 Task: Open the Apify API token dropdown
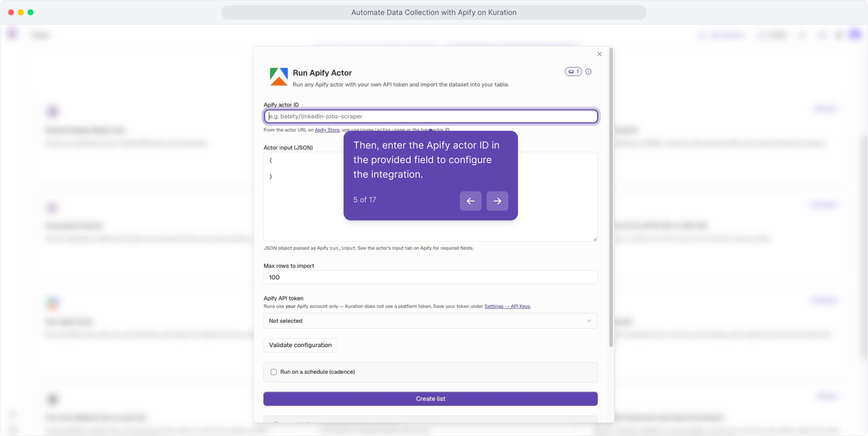pos(431,321)
